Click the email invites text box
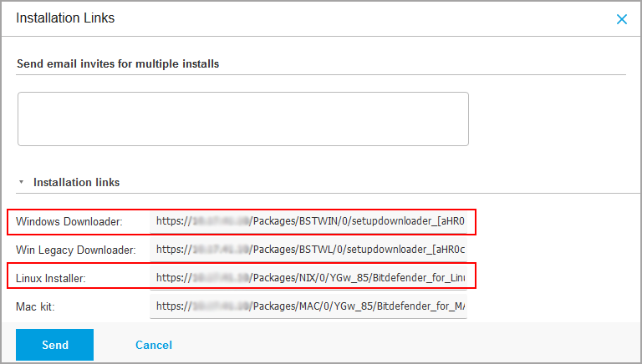The height and width of the screenshot is (364, 642). [242, 119]
